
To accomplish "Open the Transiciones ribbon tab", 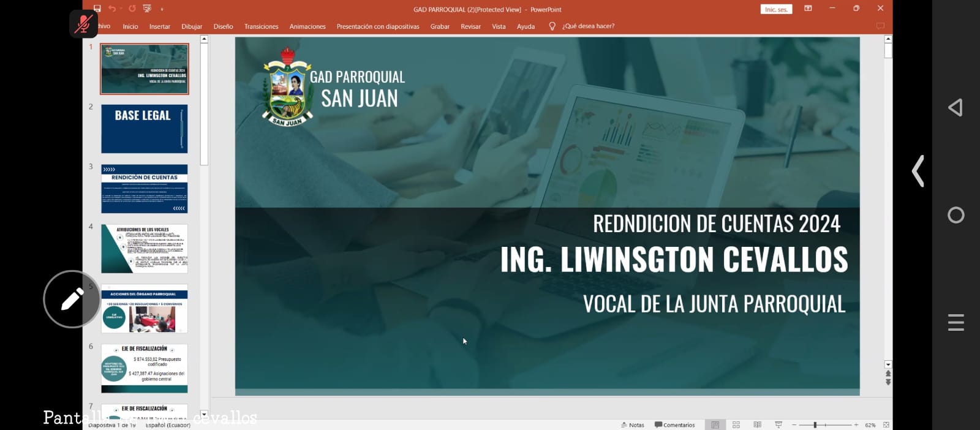I will pyautogui.click(x=261, y=26).
